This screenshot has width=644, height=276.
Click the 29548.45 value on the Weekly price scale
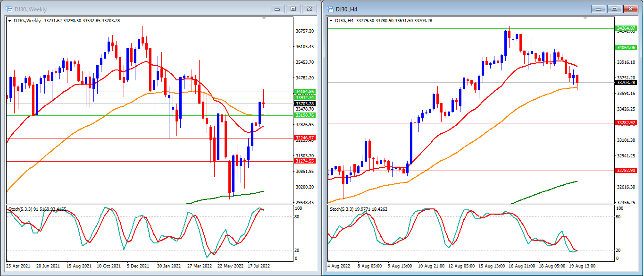[305, 203]
